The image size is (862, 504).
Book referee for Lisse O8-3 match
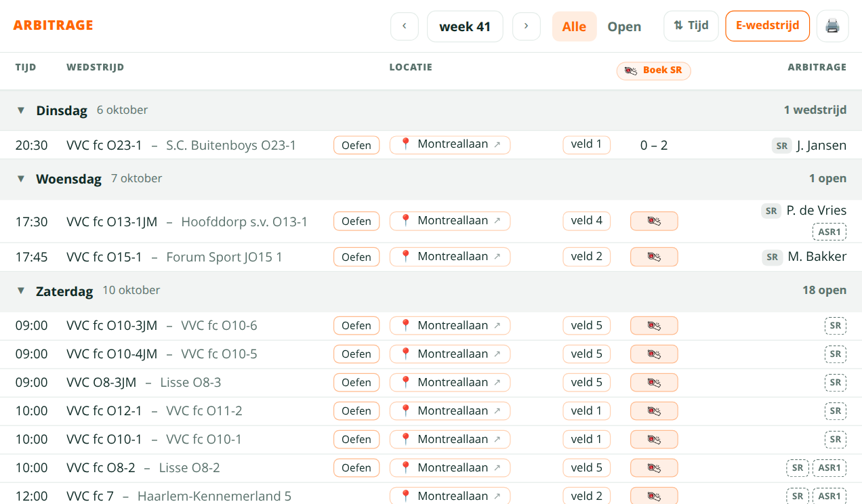[654, 382]
